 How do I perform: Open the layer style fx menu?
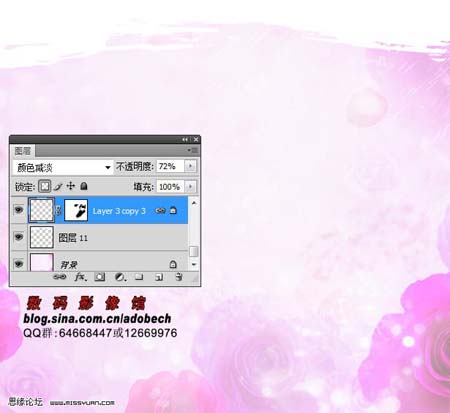[80, 277]
